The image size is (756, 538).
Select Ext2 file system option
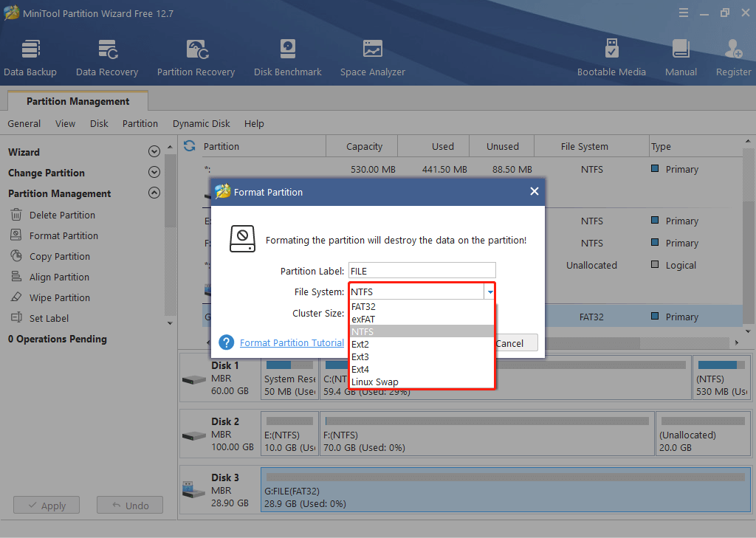tap(421, 344)
